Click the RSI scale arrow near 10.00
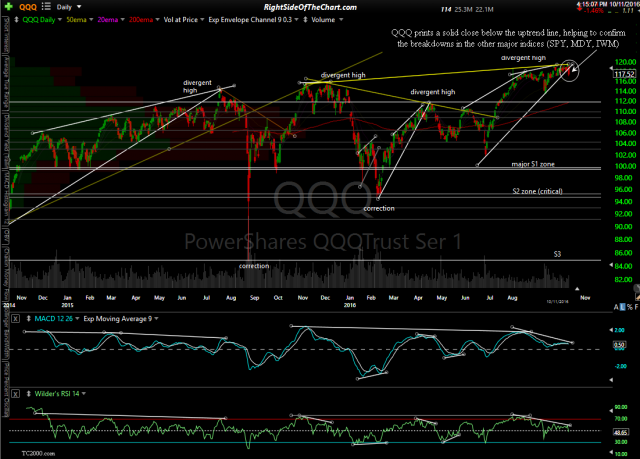Image resolution: width=640 pixels, height=459 pixels. click(x=611, y=452)
